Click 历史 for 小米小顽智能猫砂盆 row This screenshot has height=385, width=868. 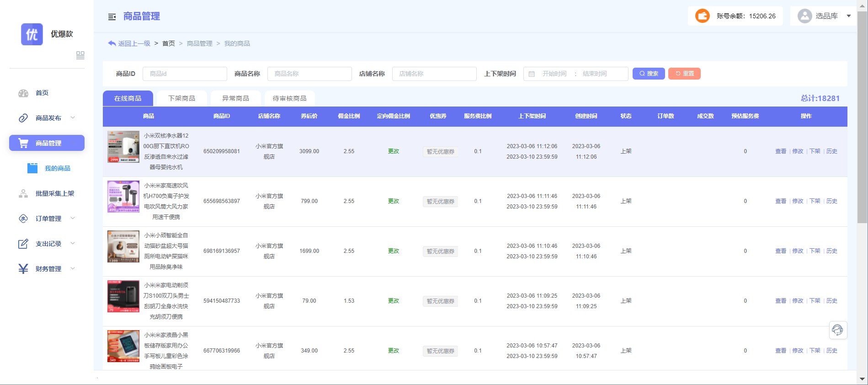(x=832, y=251)
